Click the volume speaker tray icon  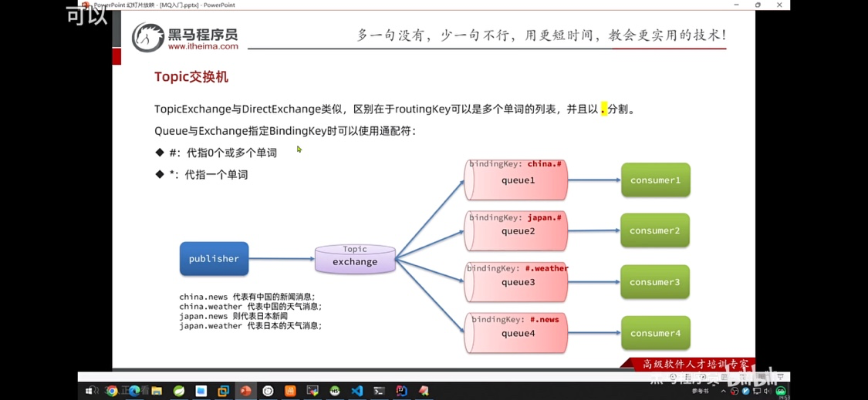pyautogui.click(x=768, y=392)
